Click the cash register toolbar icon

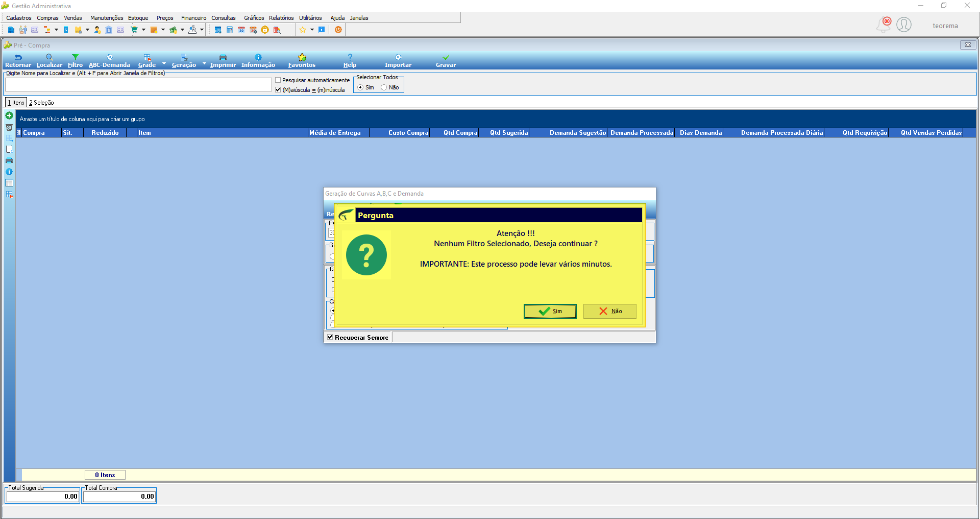[192, 30]
